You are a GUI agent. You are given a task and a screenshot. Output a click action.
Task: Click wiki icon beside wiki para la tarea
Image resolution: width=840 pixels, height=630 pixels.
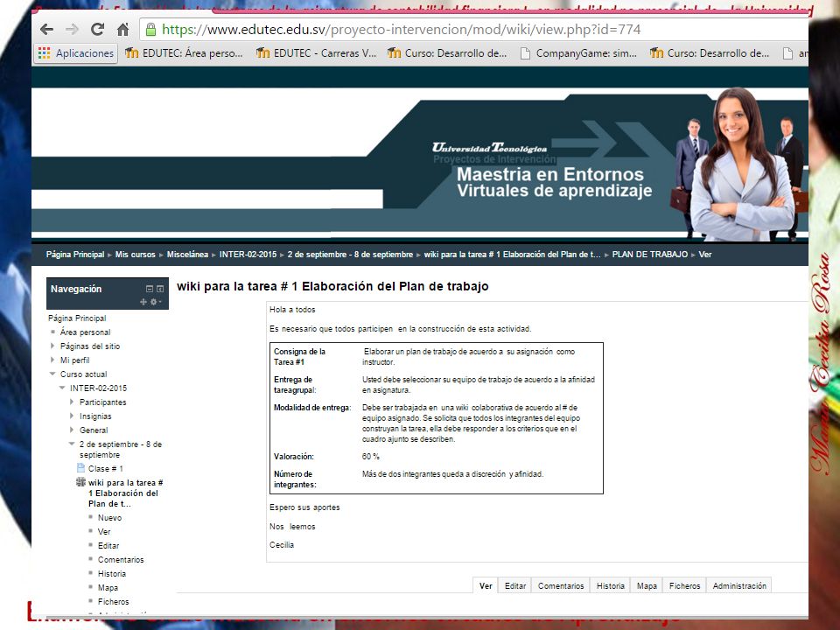pos(80,482)
